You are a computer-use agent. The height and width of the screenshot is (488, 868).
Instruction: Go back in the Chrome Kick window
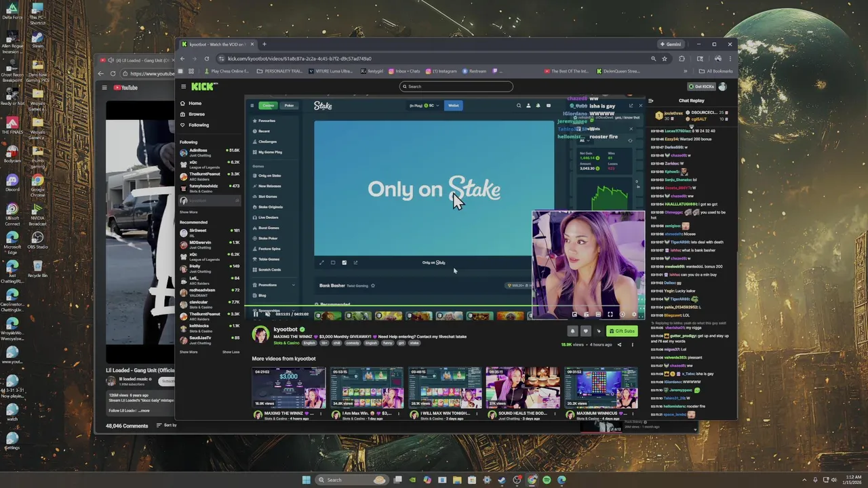pyautogui.click(x=182, y=58)
